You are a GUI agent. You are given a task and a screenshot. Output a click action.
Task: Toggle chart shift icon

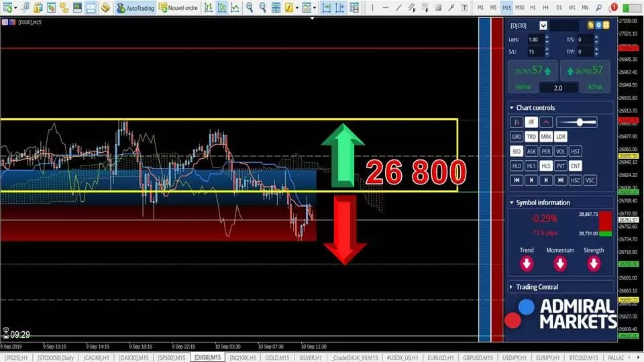click(339, 7)
